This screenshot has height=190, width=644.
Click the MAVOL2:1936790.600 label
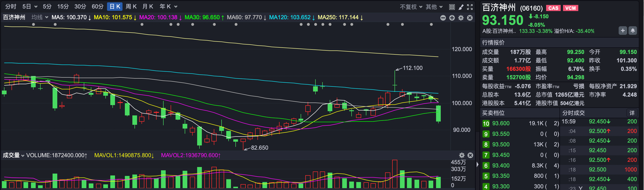[191, 155]
